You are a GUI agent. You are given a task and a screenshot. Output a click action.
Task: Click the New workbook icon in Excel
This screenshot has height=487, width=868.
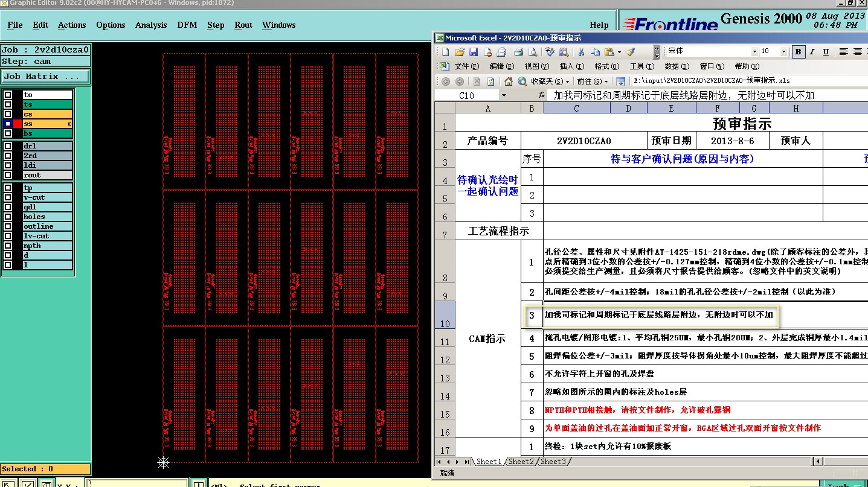(x=445, y=52)
